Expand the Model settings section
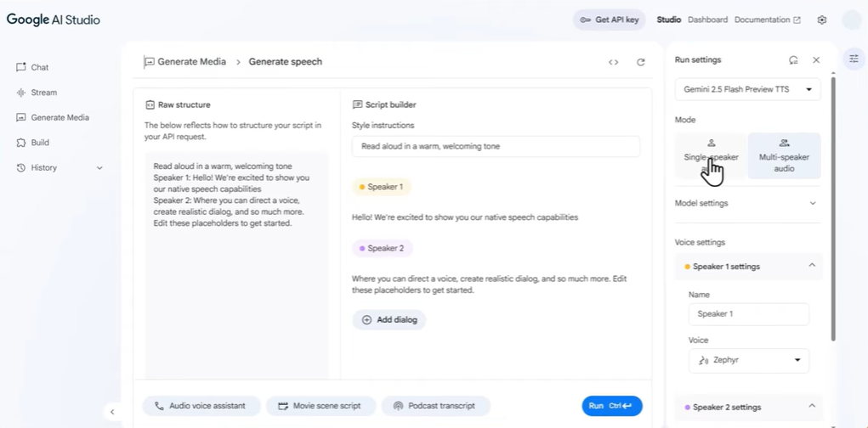The height and width of the screenshot is (428, 868). click(x=747, y=203)
